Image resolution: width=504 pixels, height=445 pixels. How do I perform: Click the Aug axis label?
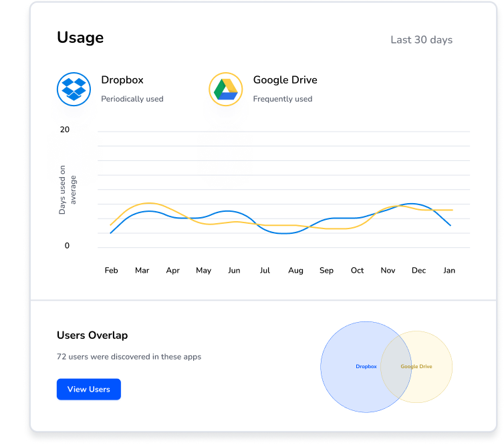(295, 271)
